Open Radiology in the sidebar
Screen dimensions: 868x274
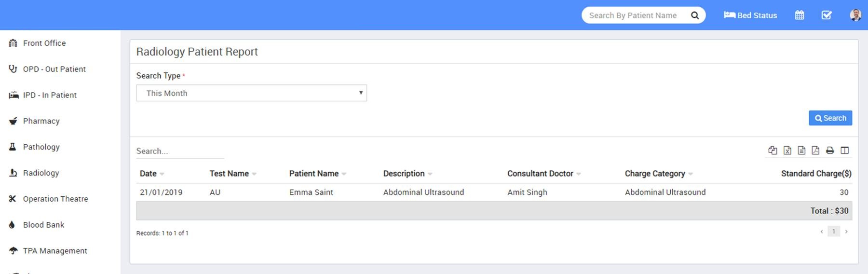[x=41, y=173]
